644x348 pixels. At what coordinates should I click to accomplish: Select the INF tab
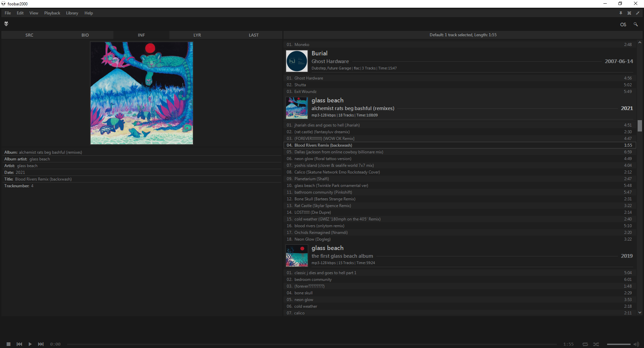coord(141,35)
